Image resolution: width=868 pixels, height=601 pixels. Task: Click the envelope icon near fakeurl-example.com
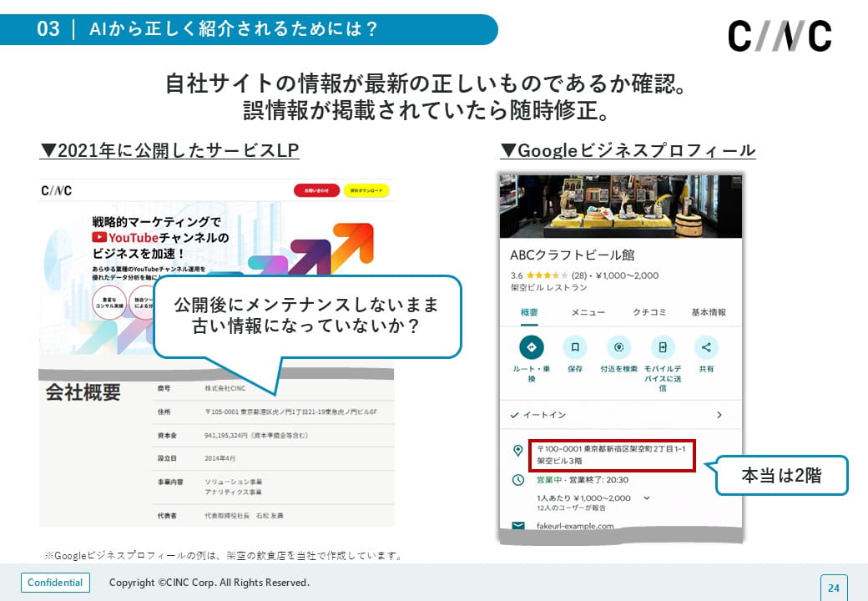coord(518,525)
